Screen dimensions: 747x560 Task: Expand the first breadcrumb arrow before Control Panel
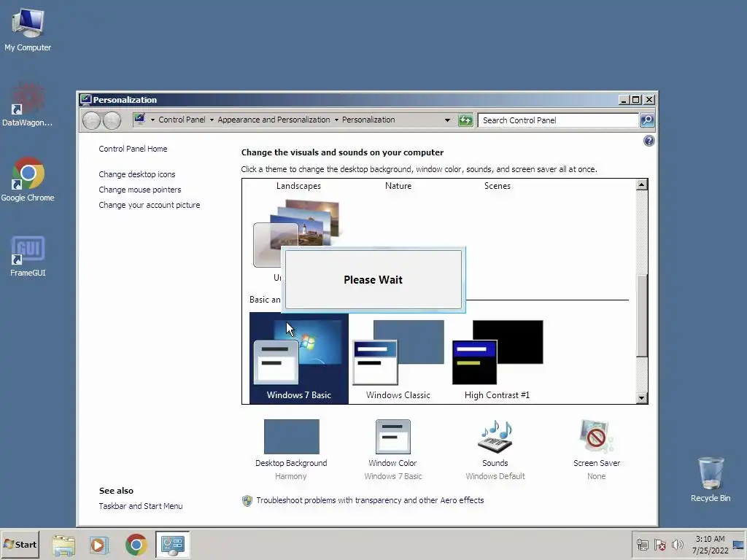pos(152,120)
